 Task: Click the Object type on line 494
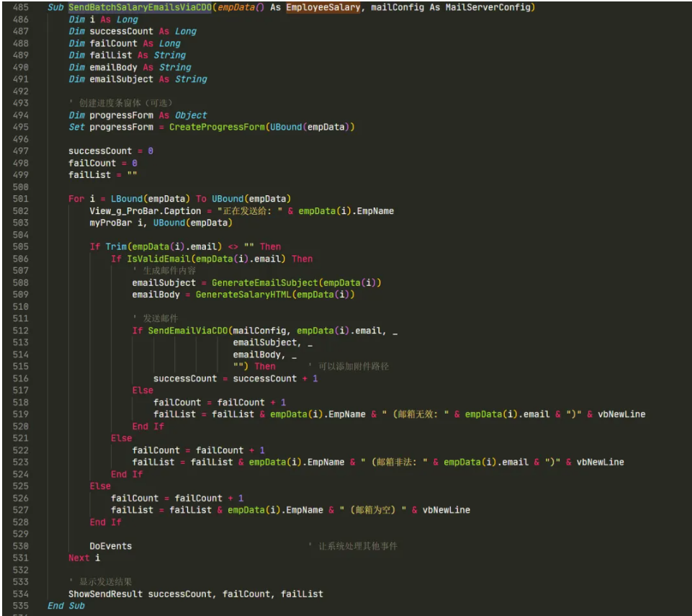191,115
